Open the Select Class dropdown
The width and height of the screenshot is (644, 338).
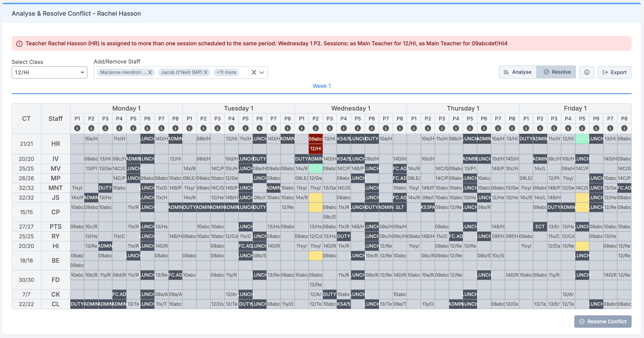49,72
